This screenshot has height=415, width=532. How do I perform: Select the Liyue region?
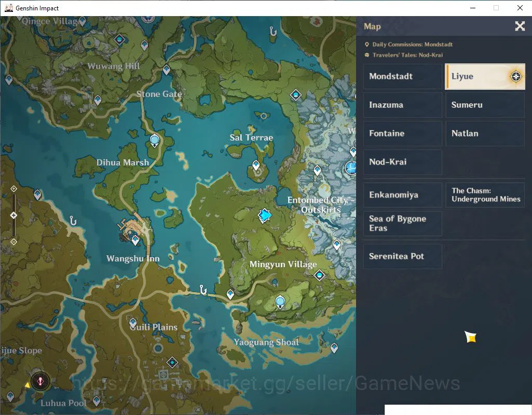pos(485,76)
